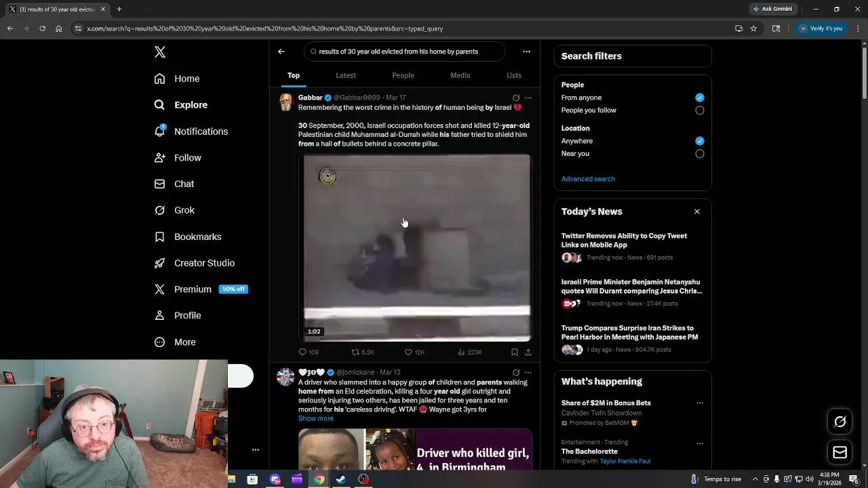Open Trump Compares Iran Strikes news
The width and height of the screenshot is (868, 488).
(x=633, y=339)
